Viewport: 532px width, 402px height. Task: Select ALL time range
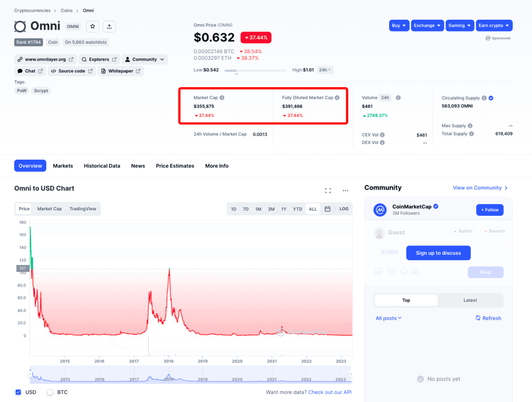(x=313, y=209)
